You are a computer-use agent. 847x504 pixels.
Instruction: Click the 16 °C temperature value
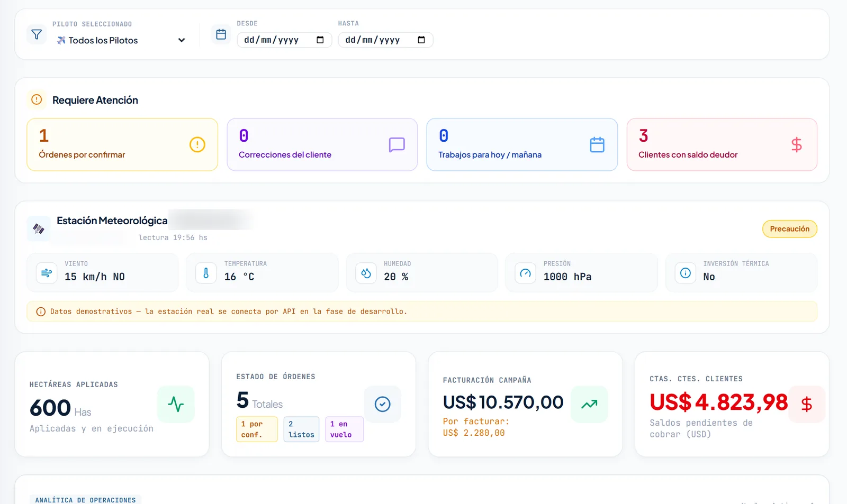coord(239,277)
